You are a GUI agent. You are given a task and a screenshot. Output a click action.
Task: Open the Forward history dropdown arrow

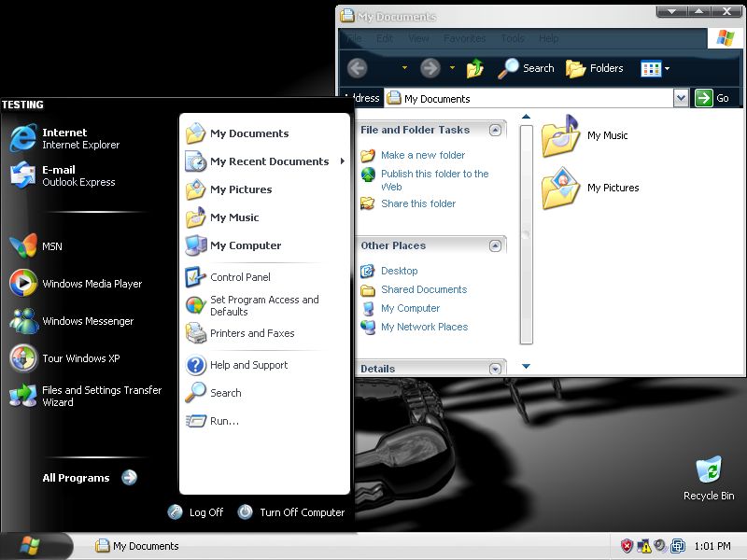[452, 68]
